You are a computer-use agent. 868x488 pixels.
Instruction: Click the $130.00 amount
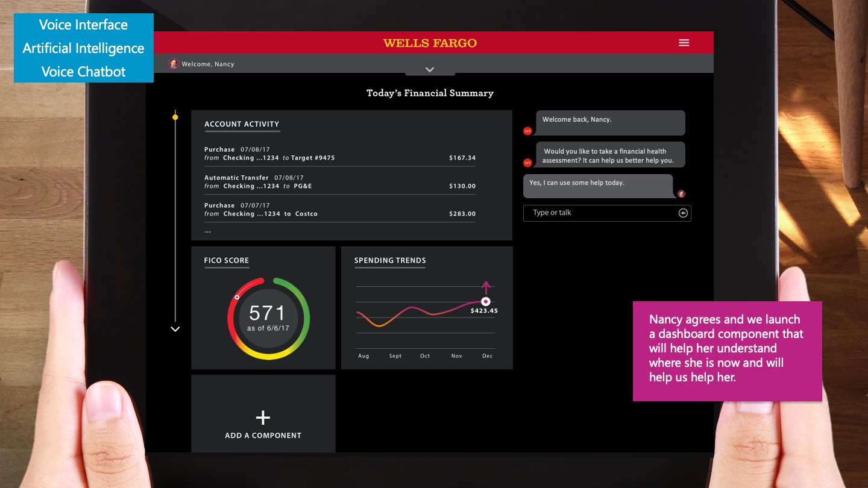[x=462, y=186]
